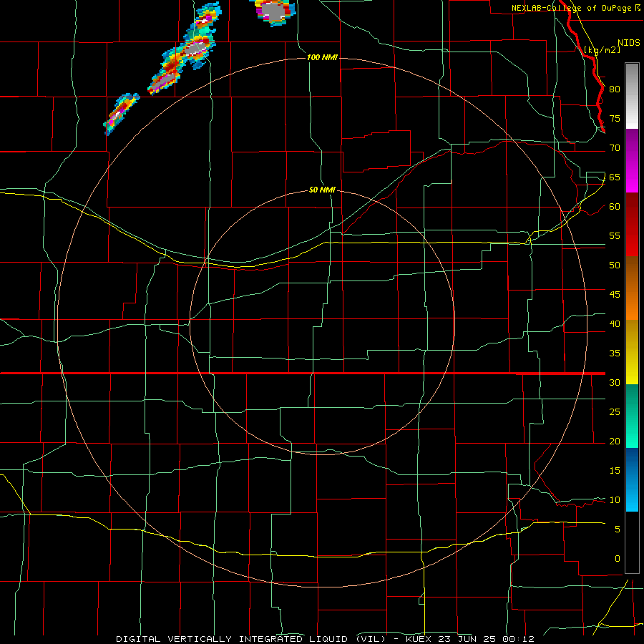
Task: Click the 10 value on the color scale
Action: coord(615,500)
